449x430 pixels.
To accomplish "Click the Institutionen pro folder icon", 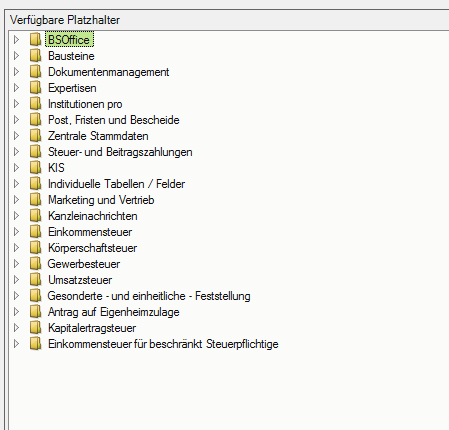I will pyautogui.click(x=35, y=104).
